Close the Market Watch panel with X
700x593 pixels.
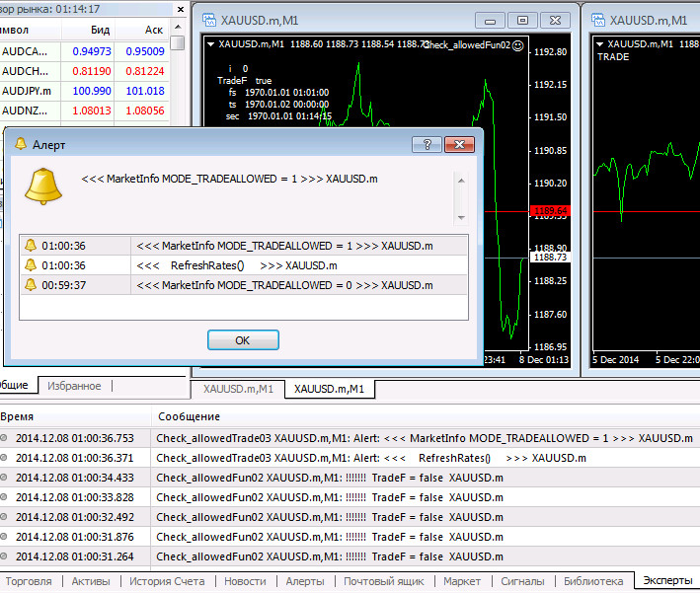click(181, 9)
